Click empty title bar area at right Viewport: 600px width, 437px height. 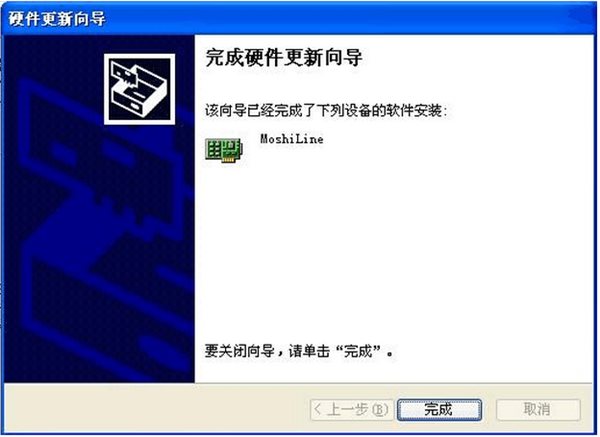tap(344, 19)
